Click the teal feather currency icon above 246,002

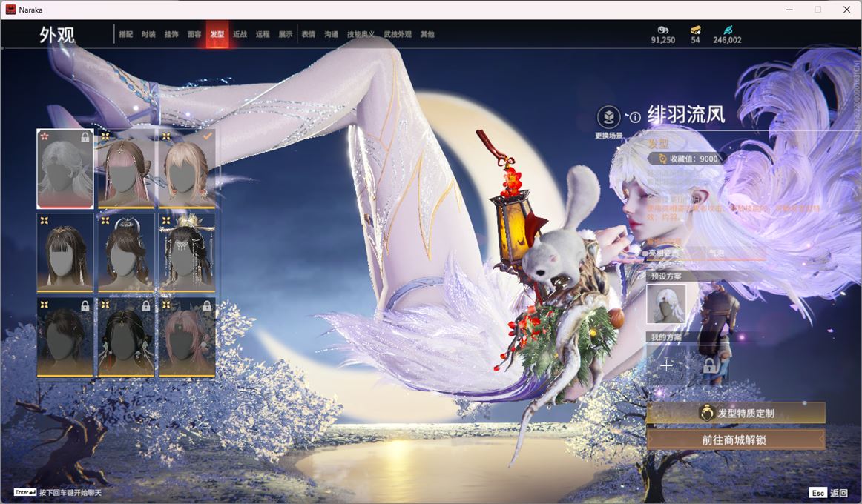pyautogui.click(x=727, y=30)
